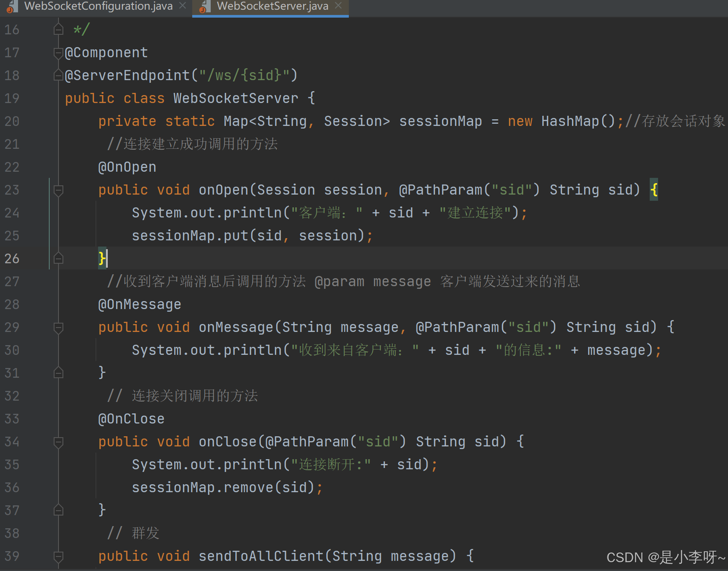
Task: Click sessionMap.put call on line 25
Action: tap(190, 236)
